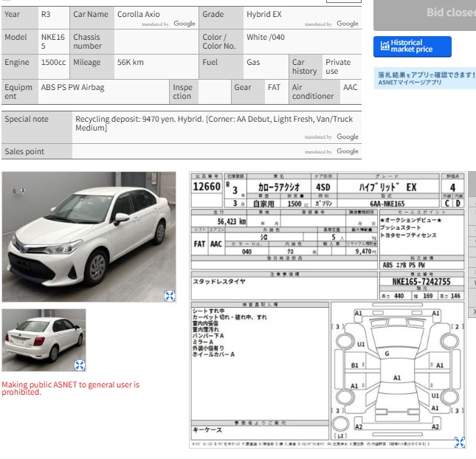This screenshot has width=476, height=459.
Task: Click the Chassis number label
Action: tap(87, 41)
